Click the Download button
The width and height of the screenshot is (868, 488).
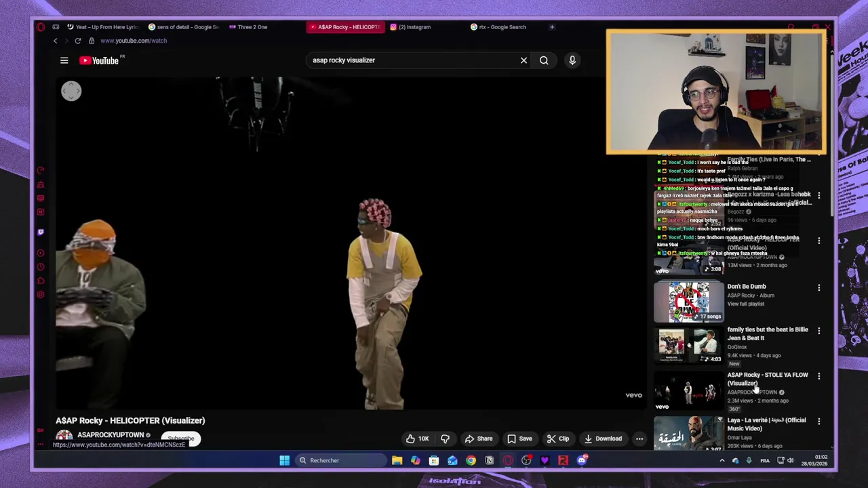point(602,439)
